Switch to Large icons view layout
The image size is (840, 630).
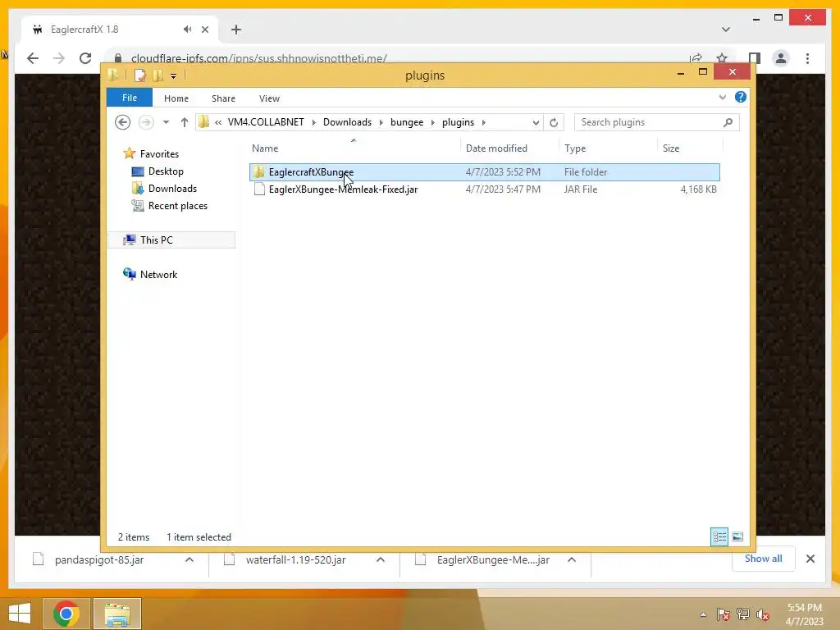(737, 536)
